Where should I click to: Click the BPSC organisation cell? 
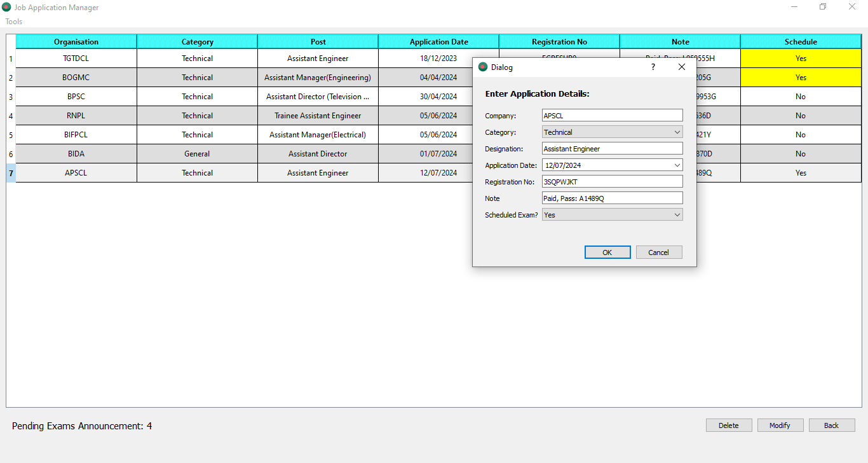[x=76, y=97]
